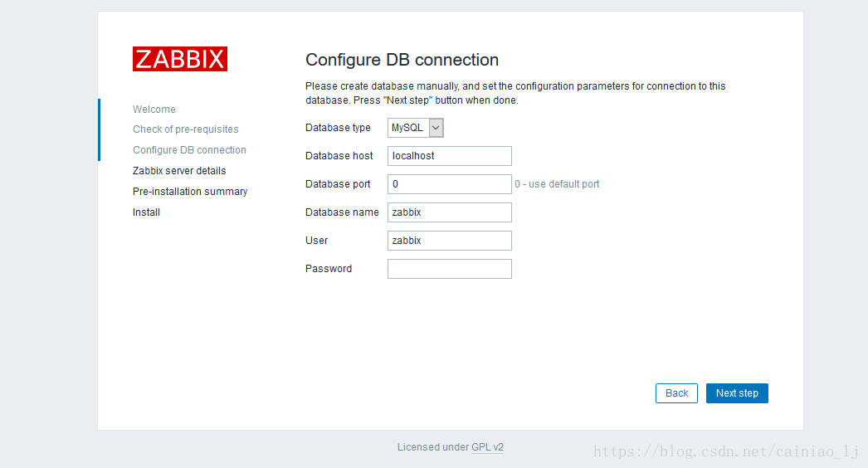Select Check of pre-requisites step
868x468 pixels.
click(185, 129)
